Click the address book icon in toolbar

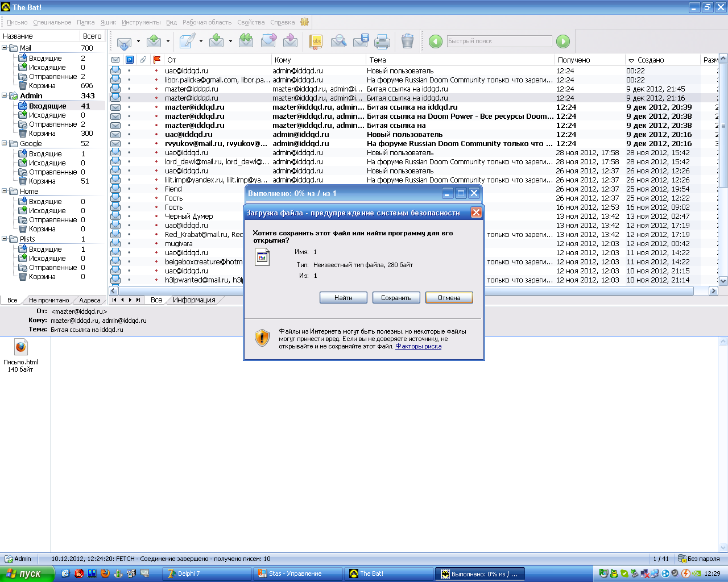[x=316, y=41]
